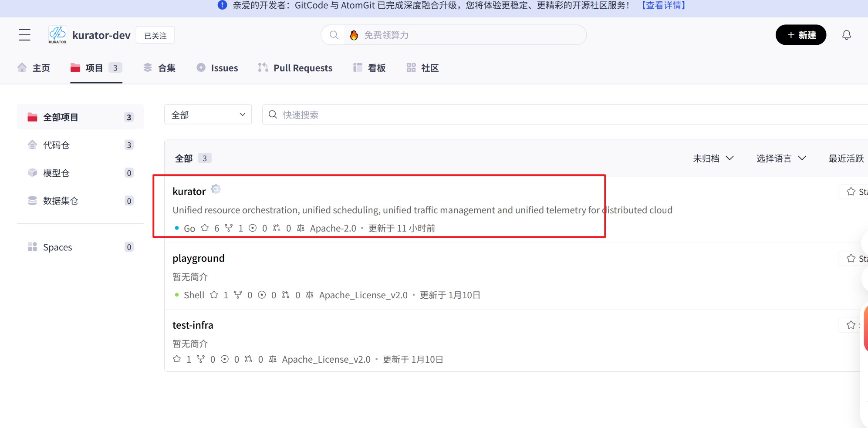Viewport: 868px width, 428px height.
Task: Click pull request icon in test-infra row
Action: click(249, 359)
